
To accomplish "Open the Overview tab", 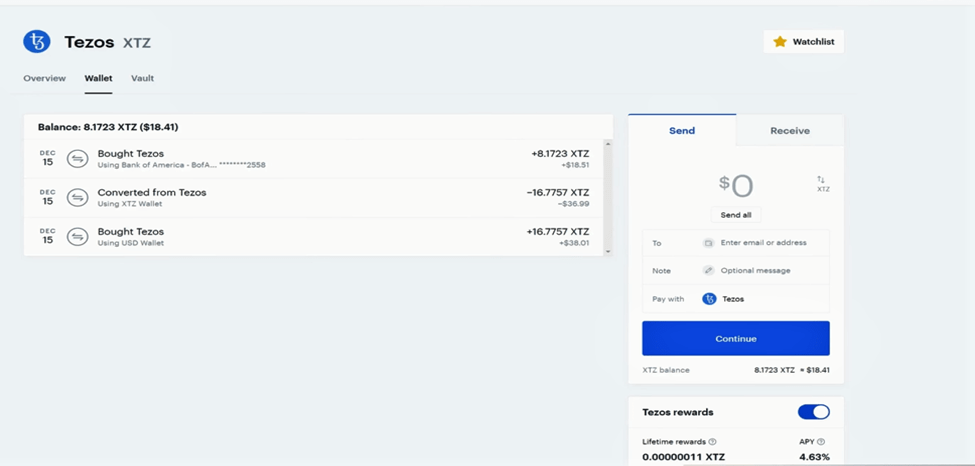I will pos(44,78).
